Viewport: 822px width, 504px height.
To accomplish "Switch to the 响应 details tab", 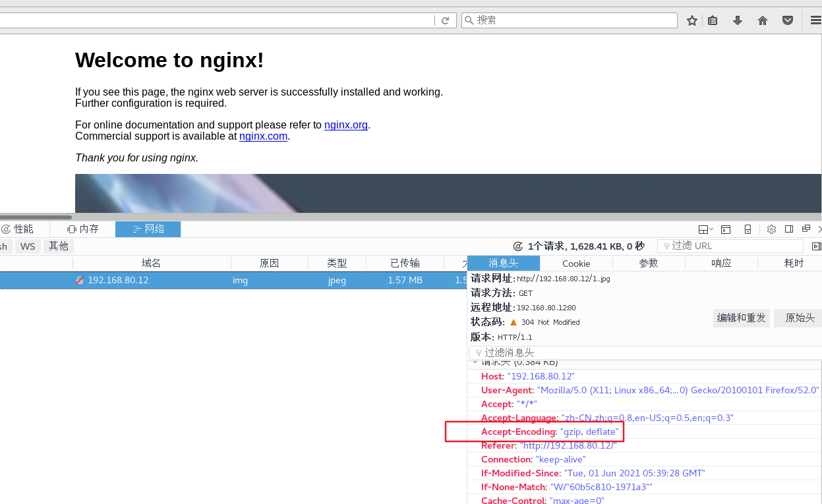I will coord(721,263).
